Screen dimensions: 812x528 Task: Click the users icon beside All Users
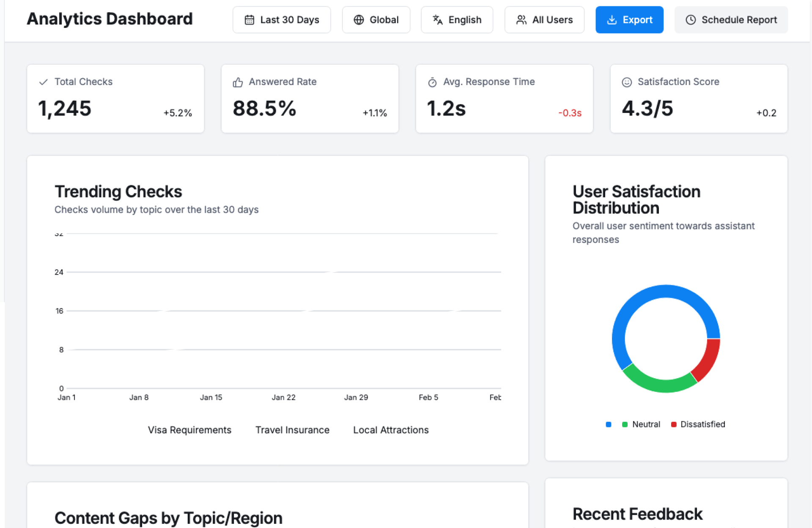[521, 20]
